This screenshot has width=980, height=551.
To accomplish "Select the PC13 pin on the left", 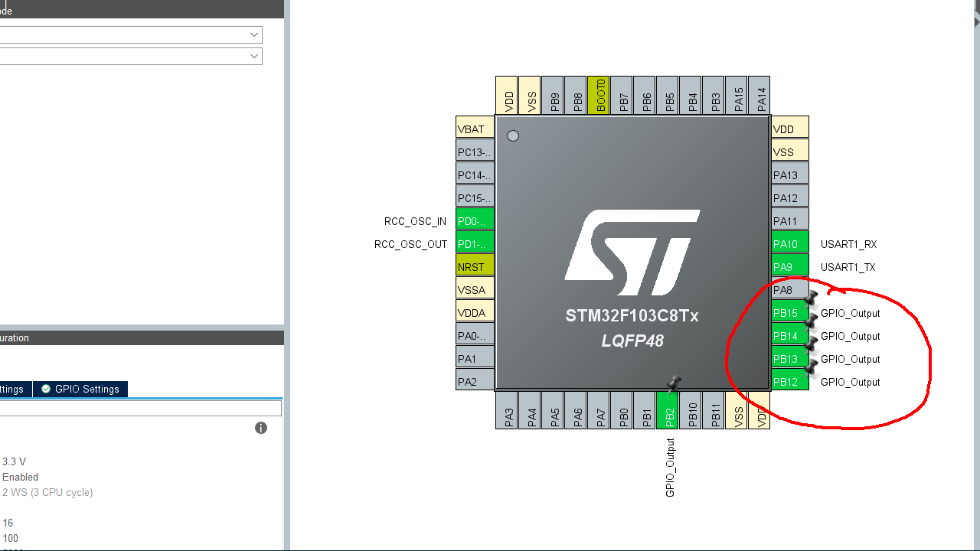I will pos(472,152).
